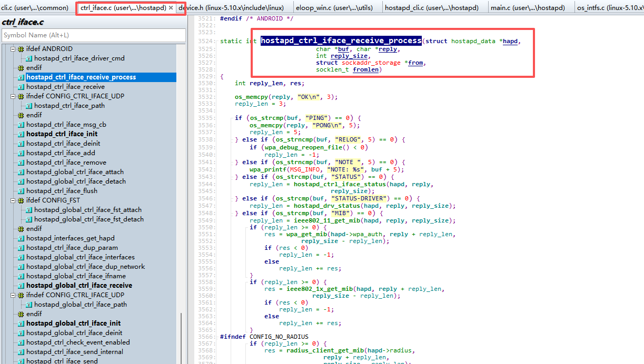Collapse ifndef node containing hostapd_ctrl_iface_path
644x364 pixels.
(13, 96)
